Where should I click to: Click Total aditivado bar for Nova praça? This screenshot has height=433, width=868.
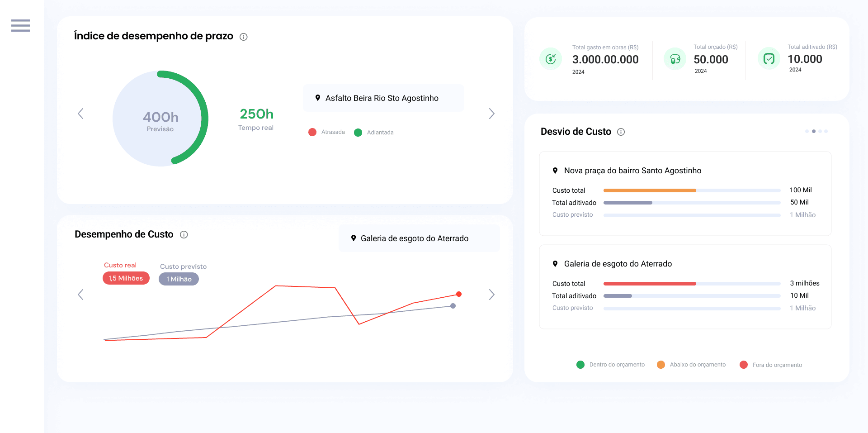pos(628,203)
